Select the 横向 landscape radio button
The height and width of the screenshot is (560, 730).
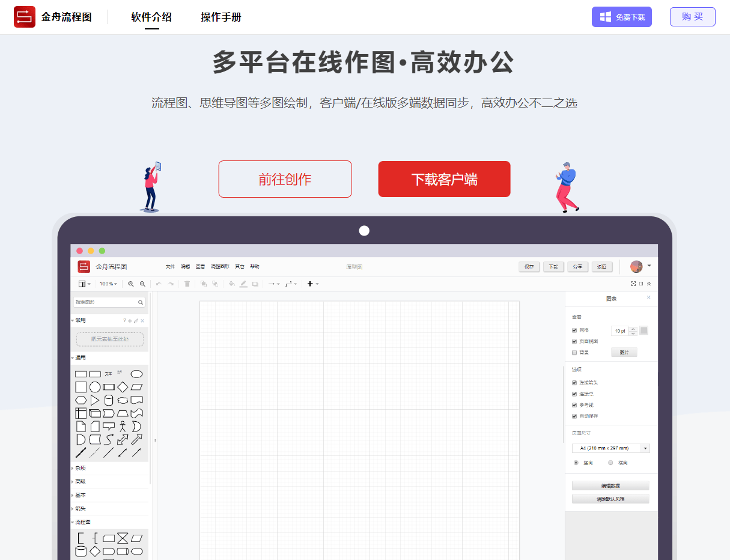point(610,463)
